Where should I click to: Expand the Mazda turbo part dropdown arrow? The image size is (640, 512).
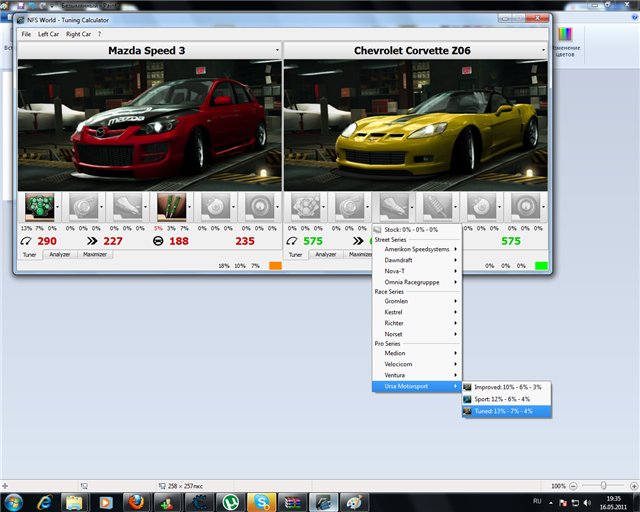click(102, 207)
